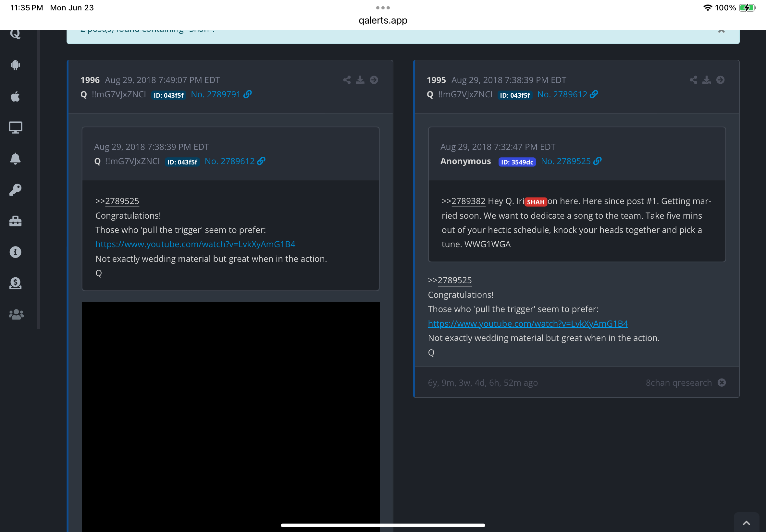This screenshot has height=532, width=766.
Task: Click post number 1996
Action: 90,80
